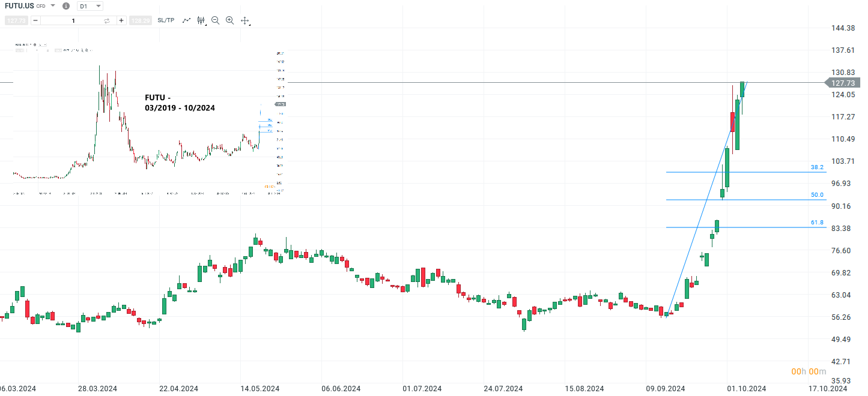Click the FUTU.US tab label
Image resolution: width=868 pixels, height=396 pixels.
(18, 5)
